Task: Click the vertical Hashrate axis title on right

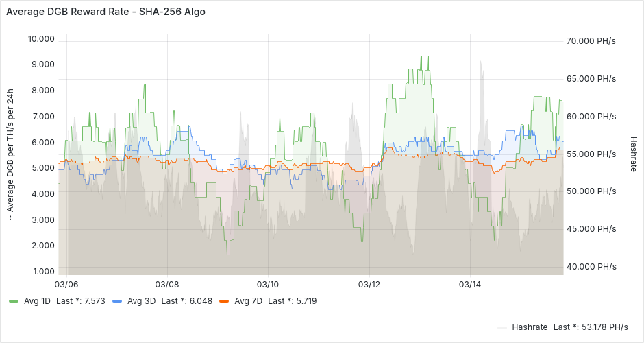Action: [634, 153]
